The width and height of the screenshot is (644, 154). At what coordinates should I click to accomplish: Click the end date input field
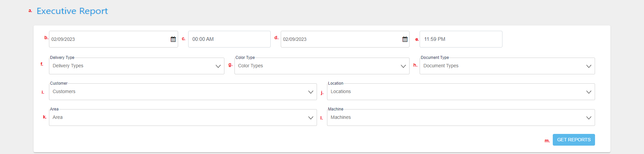345,39
